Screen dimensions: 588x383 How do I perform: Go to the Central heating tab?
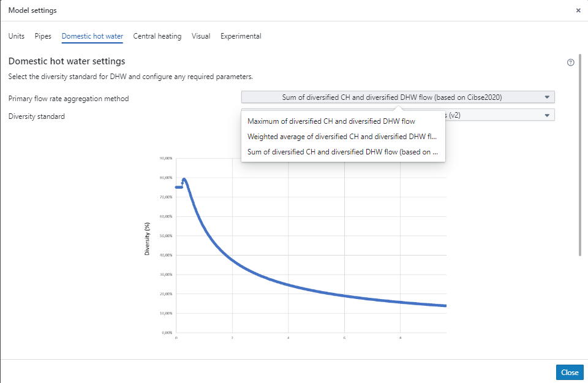157,36
